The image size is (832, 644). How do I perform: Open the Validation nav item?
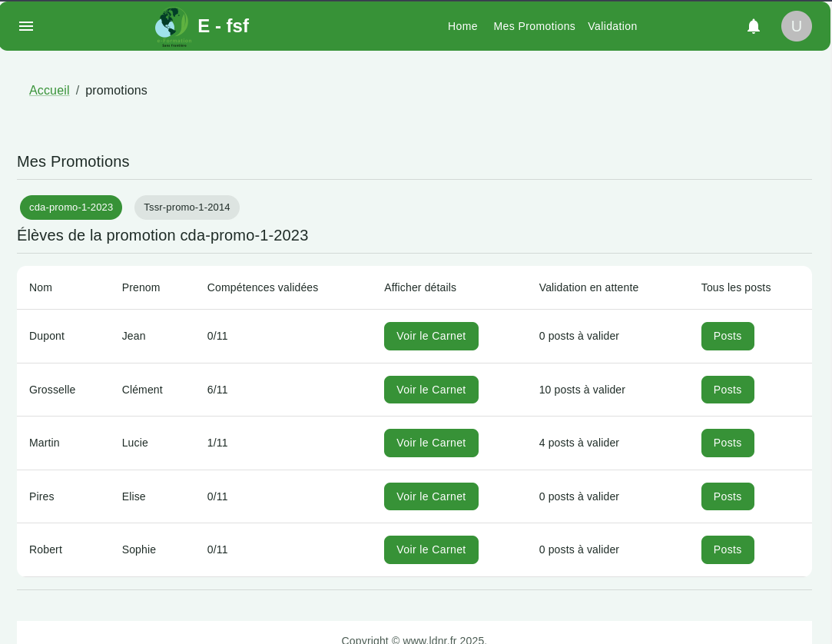tap(612, 26)
